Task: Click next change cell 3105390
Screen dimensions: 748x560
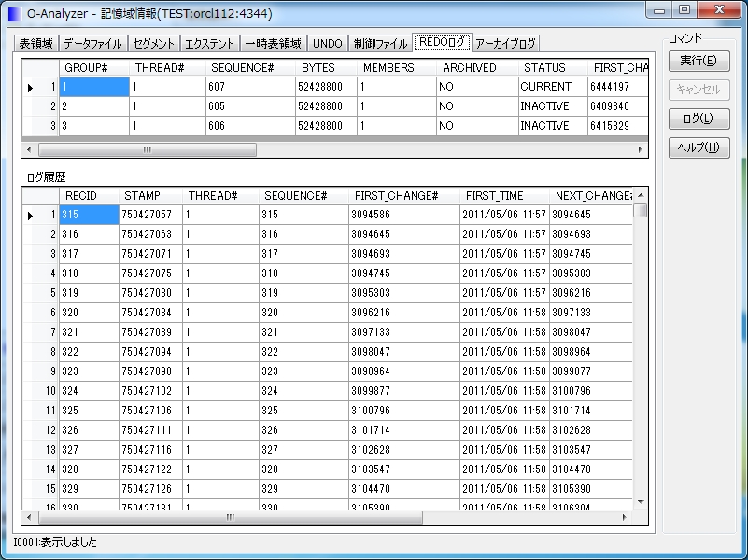Action: [x=590, y=488]
